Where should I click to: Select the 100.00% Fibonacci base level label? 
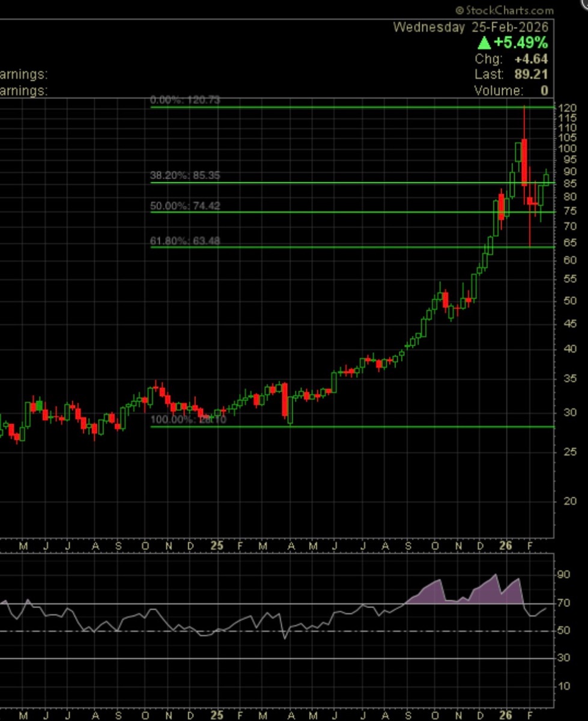click(x=188, y=419)
